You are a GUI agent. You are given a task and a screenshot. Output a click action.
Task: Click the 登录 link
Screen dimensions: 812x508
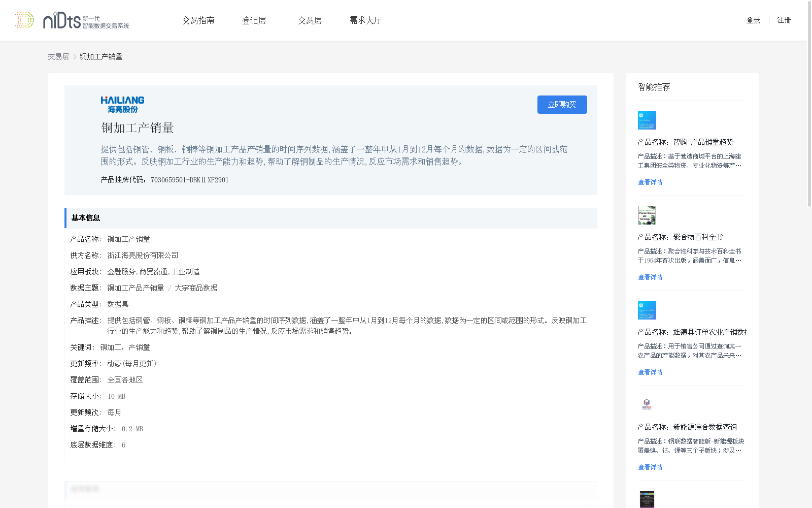click(753, 20)
